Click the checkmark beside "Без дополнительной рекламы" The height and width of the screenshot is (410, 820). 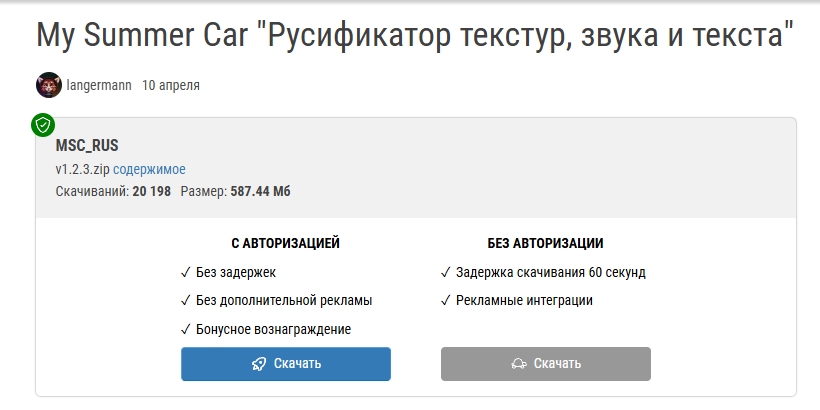[x=186, y=300]
